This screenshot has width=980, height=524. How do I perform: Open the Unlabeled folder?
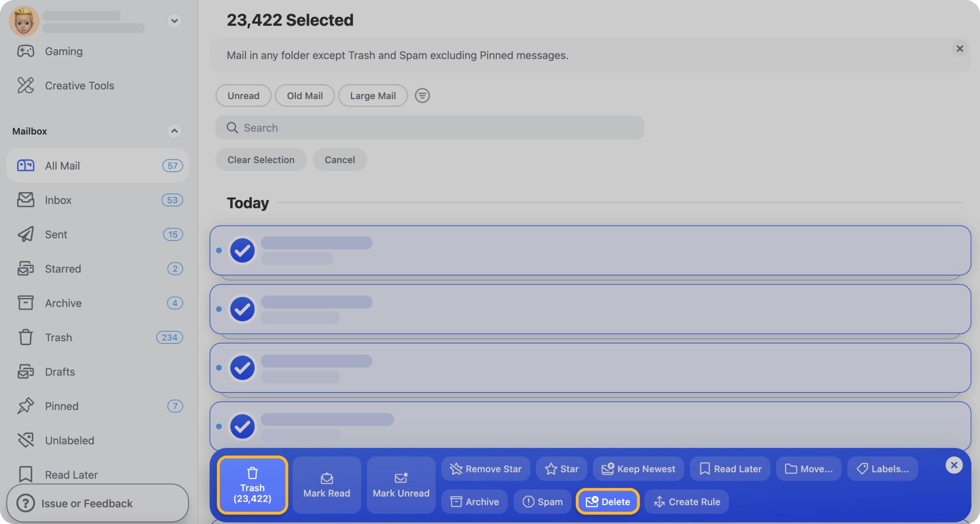[x=70, y=440]
